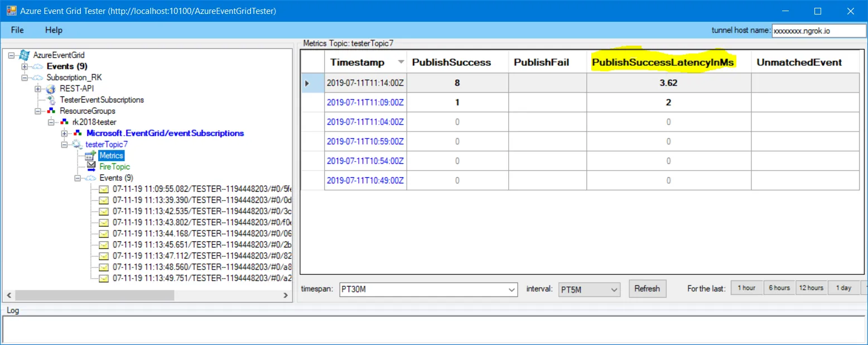
Task: Click the row selector arrow of first row
Action: [313, 83]
